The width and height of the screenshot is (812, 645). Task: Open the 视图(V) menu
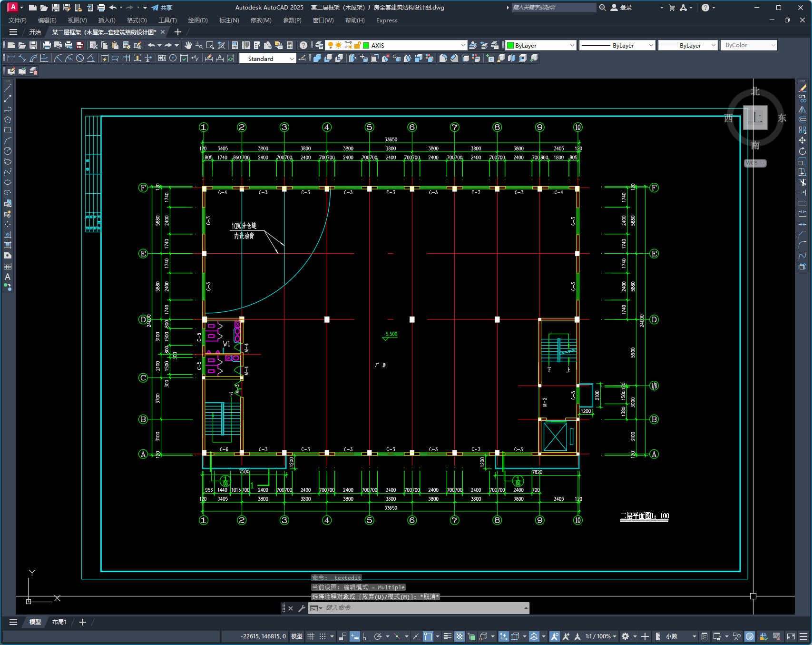click(x=77, y=20)
